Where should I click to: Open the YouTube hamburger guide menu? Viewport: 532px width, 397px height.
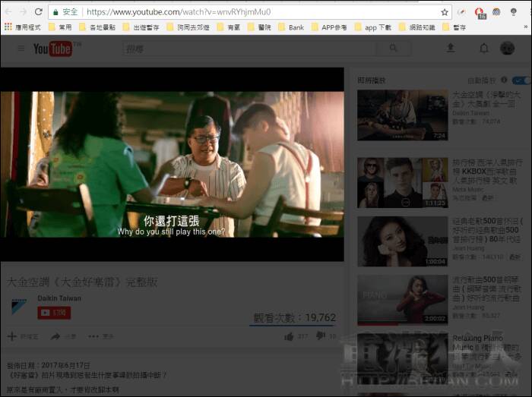click(21, 49)
